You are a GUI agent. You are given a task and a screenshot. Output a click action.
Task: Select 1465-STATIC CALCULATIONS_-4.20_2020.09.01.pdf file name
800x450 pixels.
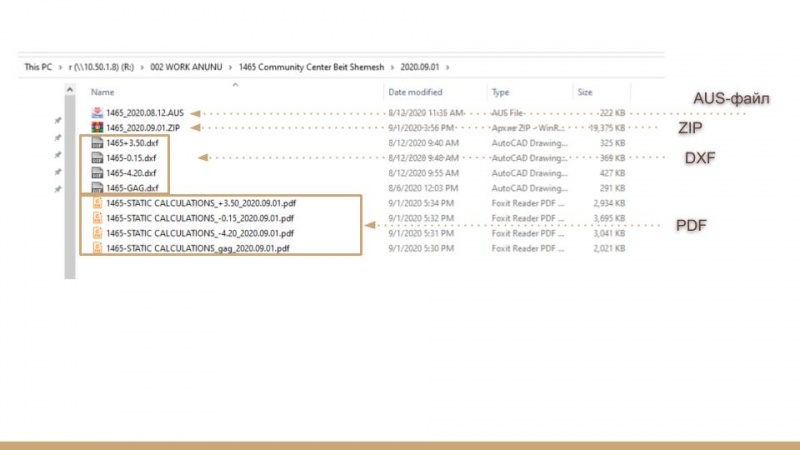(x=200, y=232)
